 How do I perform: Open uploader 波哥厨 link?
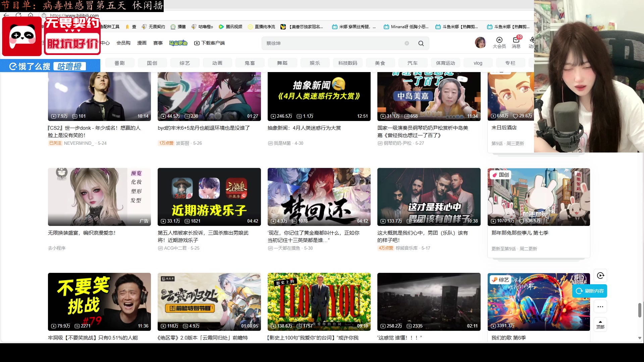(182, 143)
